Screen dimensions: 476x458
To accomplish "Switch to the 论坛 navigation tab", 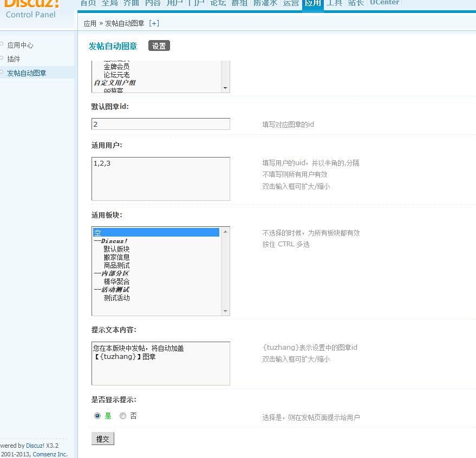I will (x=218, y=3).
